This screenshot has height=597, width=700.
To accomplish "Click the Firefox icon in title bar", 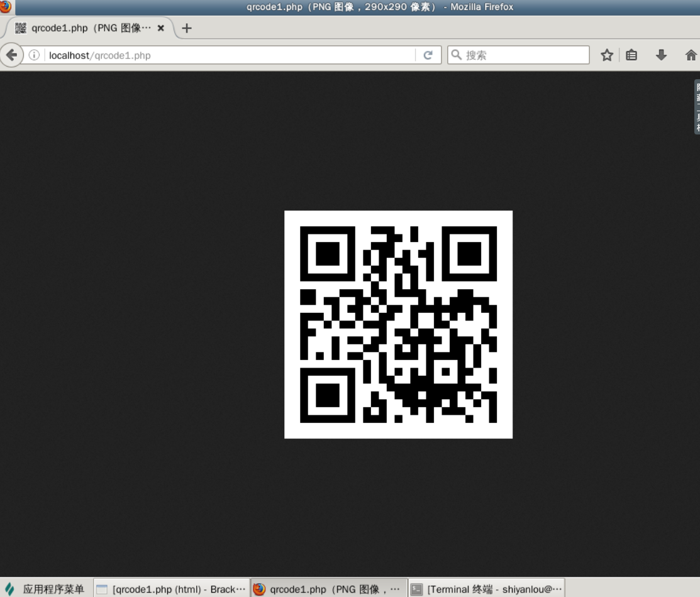I will click(x=6, y=6).
